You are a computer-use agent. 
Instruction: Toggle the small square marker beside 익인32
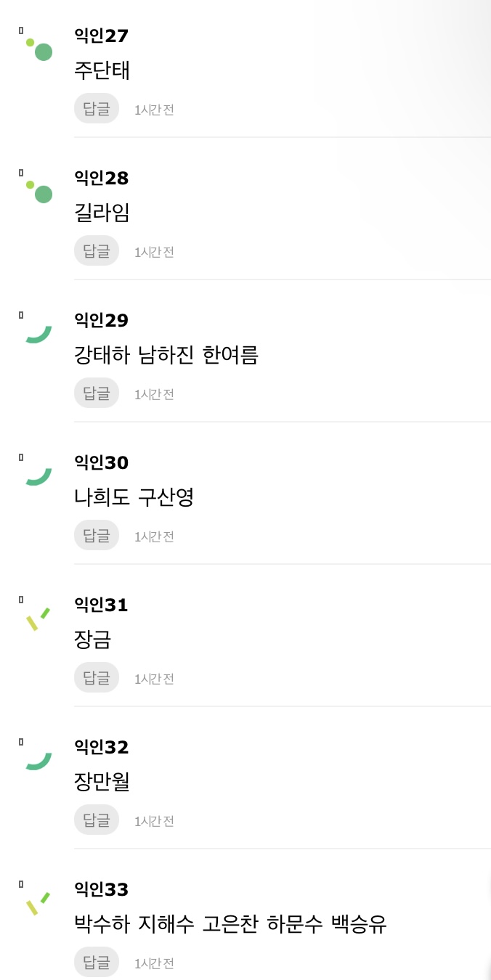pos(20,742)
